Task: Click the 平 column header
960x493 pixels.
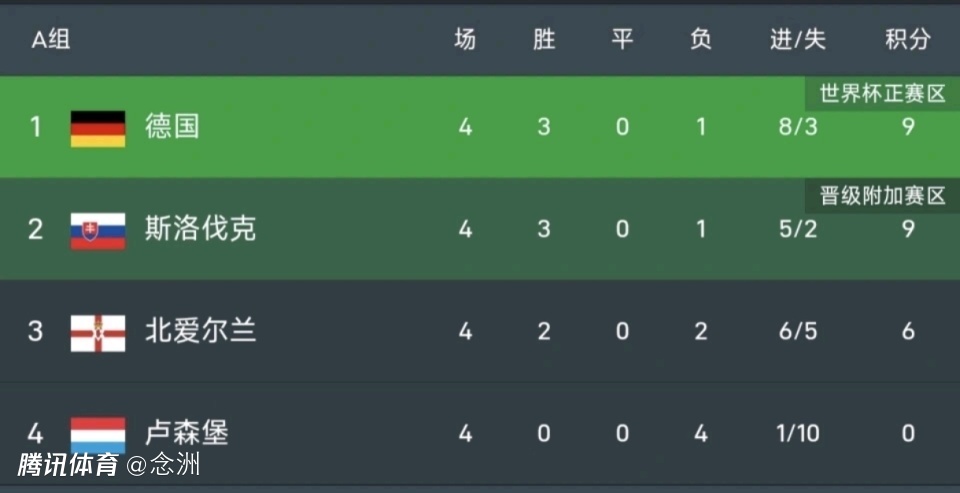Action: (622, 40)
